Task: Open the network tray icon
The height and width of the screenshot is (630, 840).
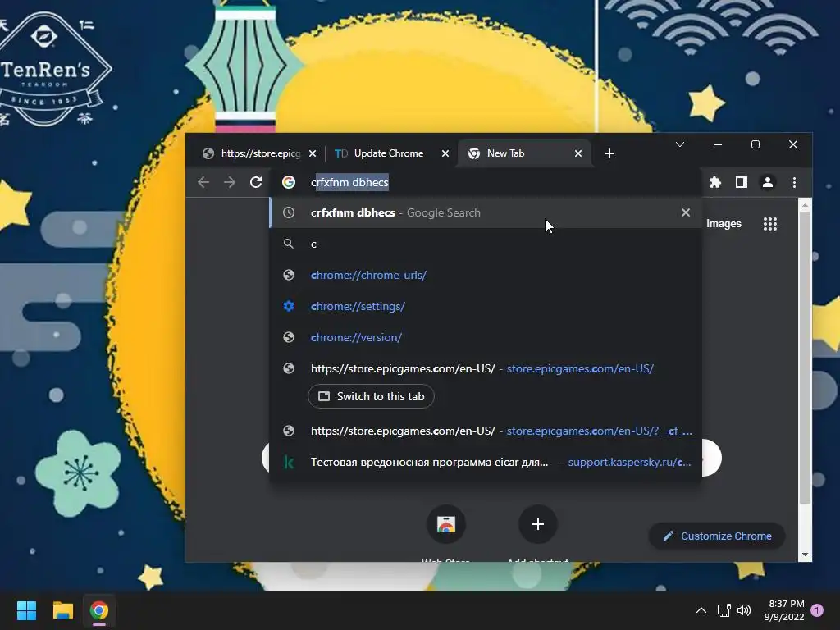Action: pos(724,610)
